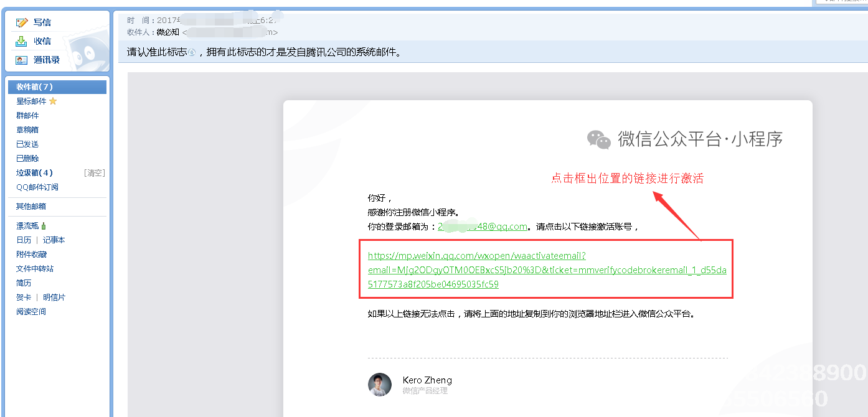Go to the Sent folder 已发送
868x417 pixels.
[x=27, y=144]
